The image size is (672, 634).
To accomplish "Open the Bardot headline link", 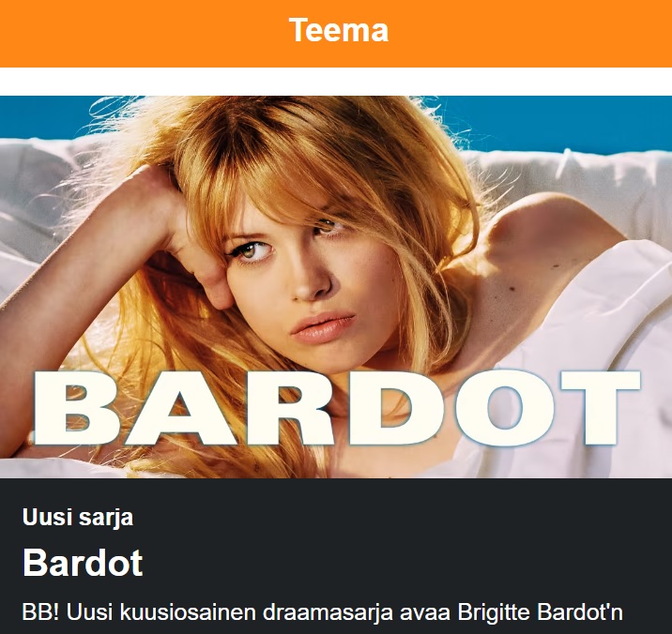I will [83, 563].
